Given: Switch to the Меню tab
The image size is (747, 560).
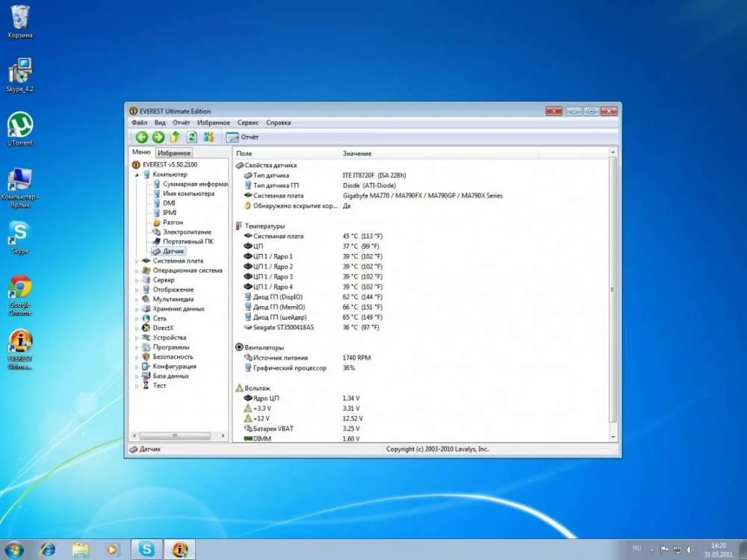Looking at the screenshot, I should pos(141,152).
